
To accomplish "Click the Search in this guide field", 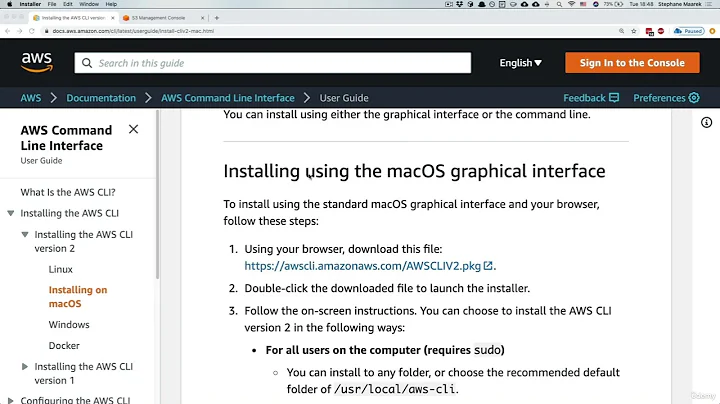I will click(273, 63).
